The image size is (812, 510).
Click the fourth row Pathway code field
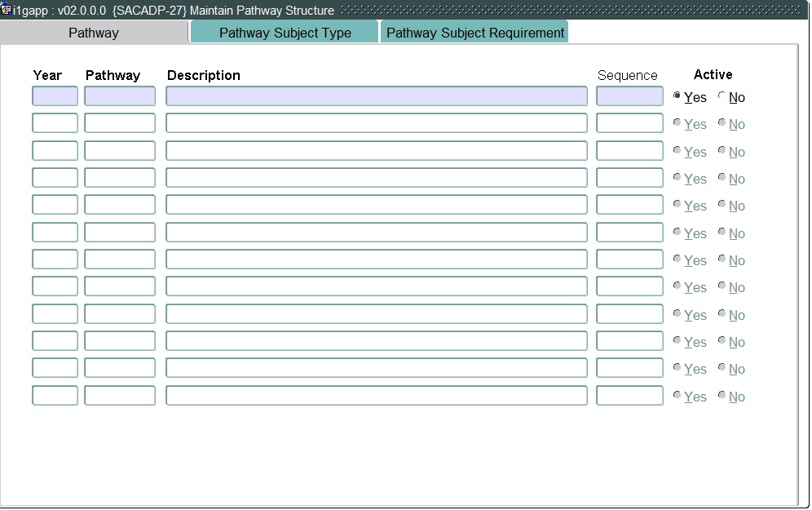(x=119, y=178)
